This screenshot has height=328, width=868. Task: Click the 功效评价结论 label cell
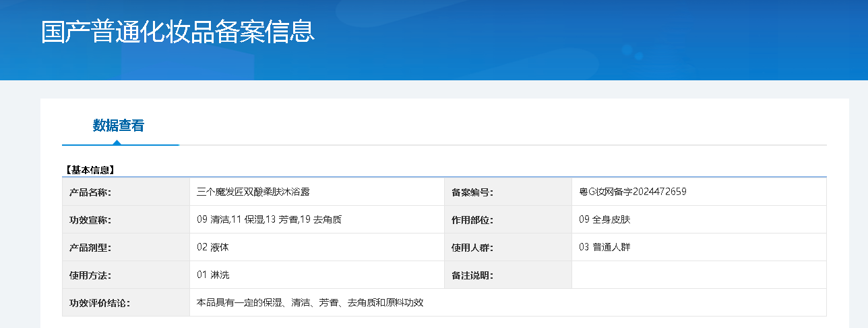99,303
